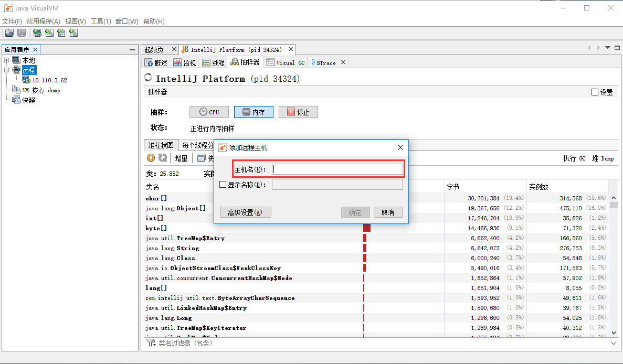Open the 工具 menu

pyautogui.click(x=99, y=21)
